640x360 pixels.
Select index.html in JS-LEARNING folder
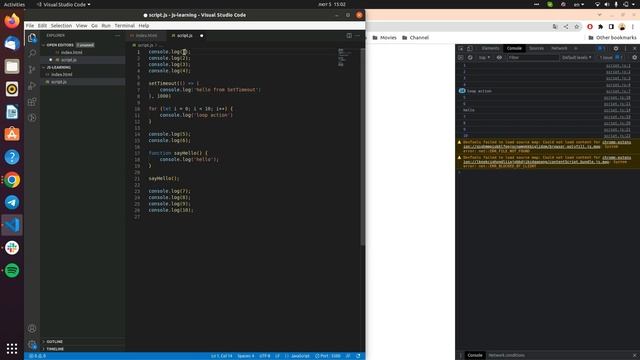61,75
